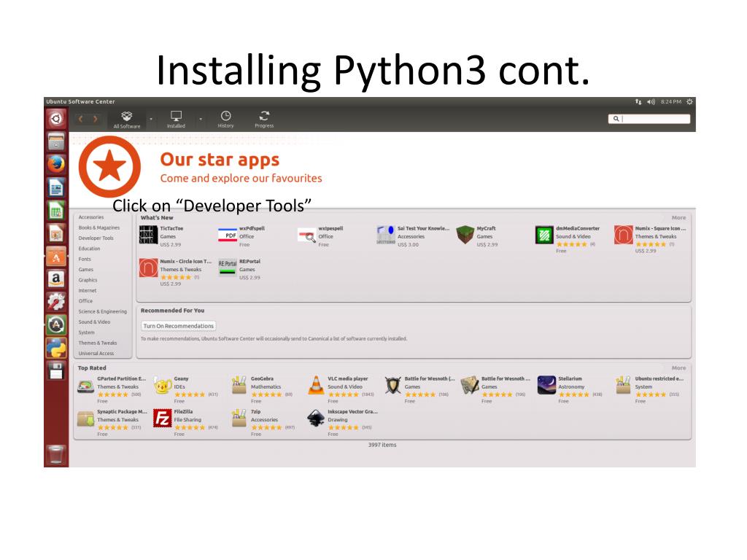Open the Numix - Circle Icon entry
Screen dimensions: 747x560
click(x=175, y=272)
